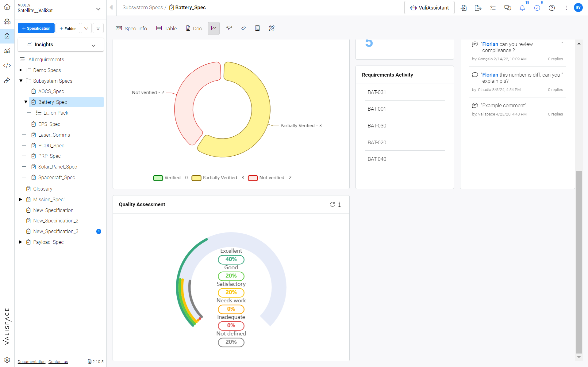Refresh the Quality Assessment chart

[x=332, y=204]
